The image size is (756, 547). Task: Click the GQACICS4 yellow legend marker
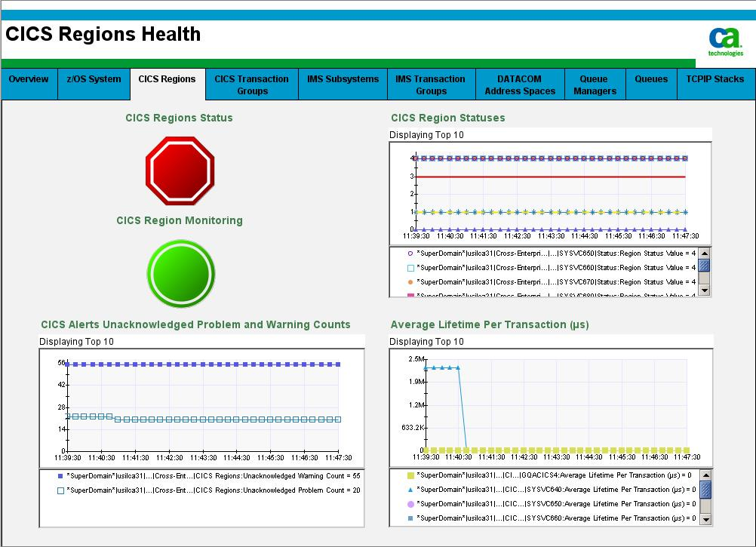410,475
